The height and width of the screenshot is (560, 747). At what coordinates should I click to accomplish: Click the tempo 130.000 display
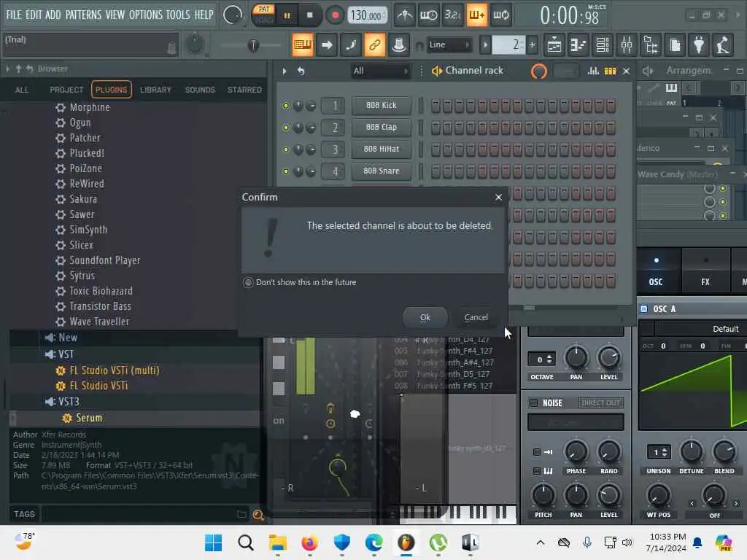click(366, 16)
